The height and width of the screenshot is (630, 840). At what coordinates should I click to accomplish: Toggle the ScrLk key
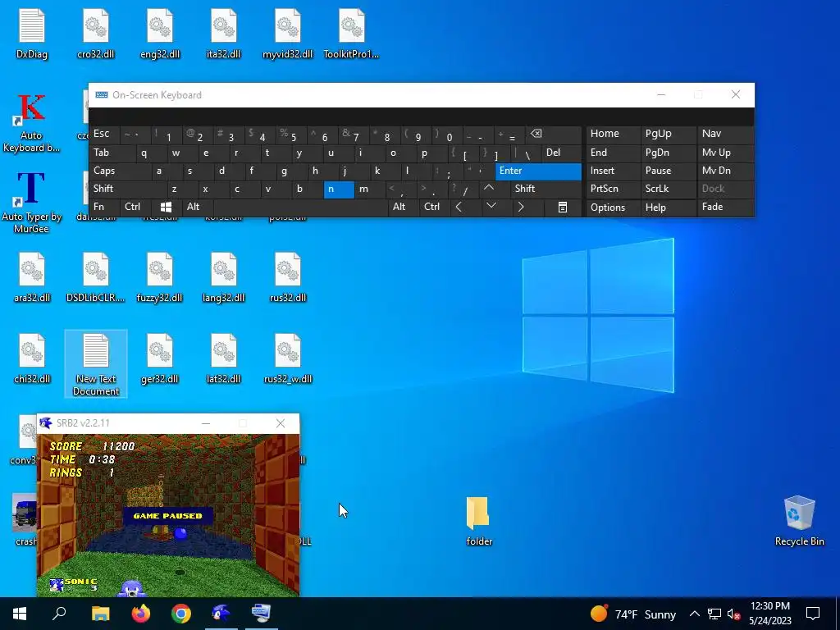tap(668, 189)
